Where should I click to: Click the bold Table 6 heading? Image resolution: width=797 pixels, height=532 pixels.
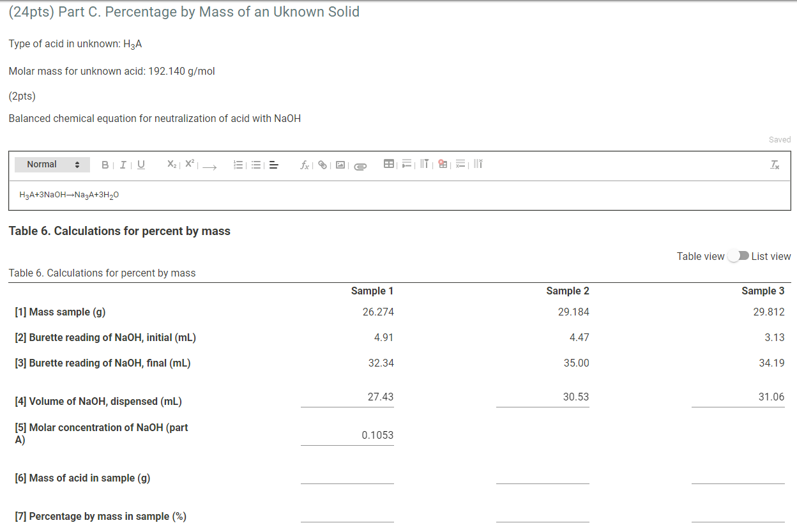119,231
